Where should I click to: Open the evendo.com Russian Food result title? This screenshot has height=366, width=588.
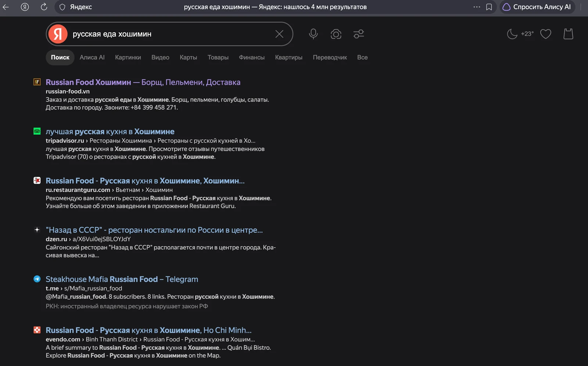(149, 330)
